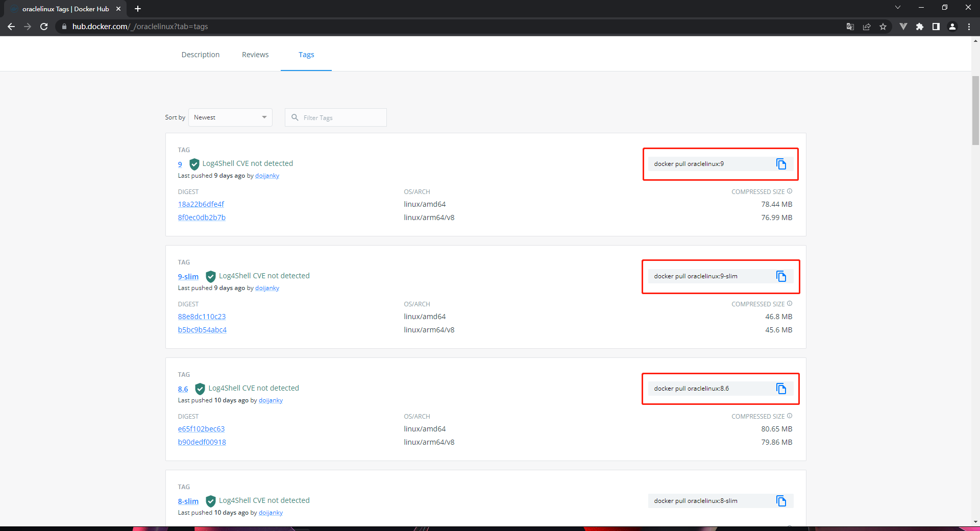The height and width of the screenshot is (531, 980).
Task: Select the docker pull oraclelinux:8.6 command text
Action: click(691, 389)
